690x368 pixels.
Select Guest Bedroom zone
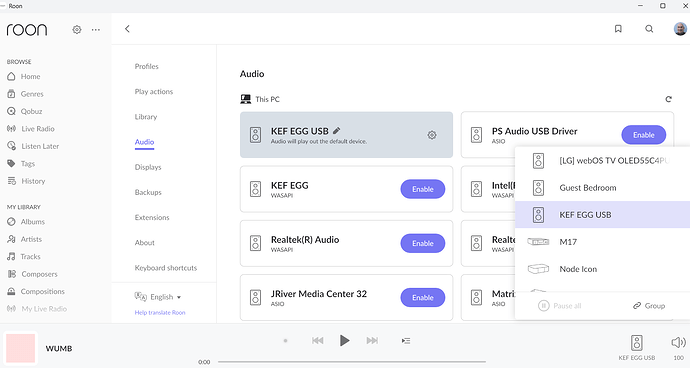[x=602, y=188]
